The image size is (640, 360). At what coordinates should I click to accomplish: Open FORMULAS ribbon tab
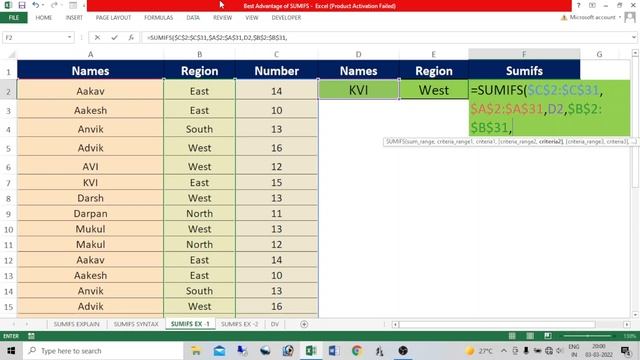click(158, 18)
